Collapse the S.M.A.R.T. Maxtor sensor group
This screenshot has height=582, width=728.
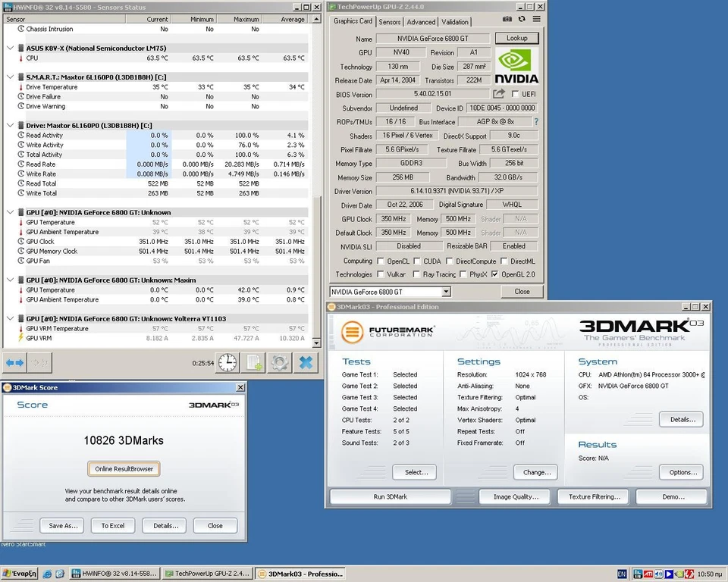click(9, 77)
